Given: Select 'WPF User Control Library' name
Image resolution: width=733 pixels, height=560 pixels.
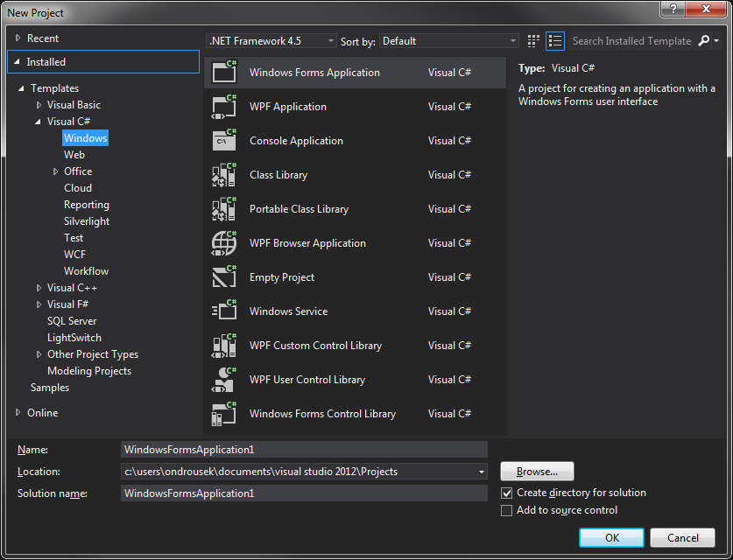Looking at the screenshot, I should point(307,380).
